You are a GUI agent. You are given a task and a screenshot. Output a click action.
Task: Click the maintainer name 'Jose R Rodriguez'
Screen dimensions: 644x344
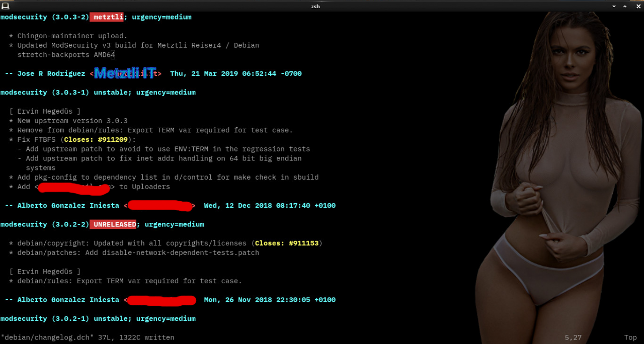click(x=51, y=73)
